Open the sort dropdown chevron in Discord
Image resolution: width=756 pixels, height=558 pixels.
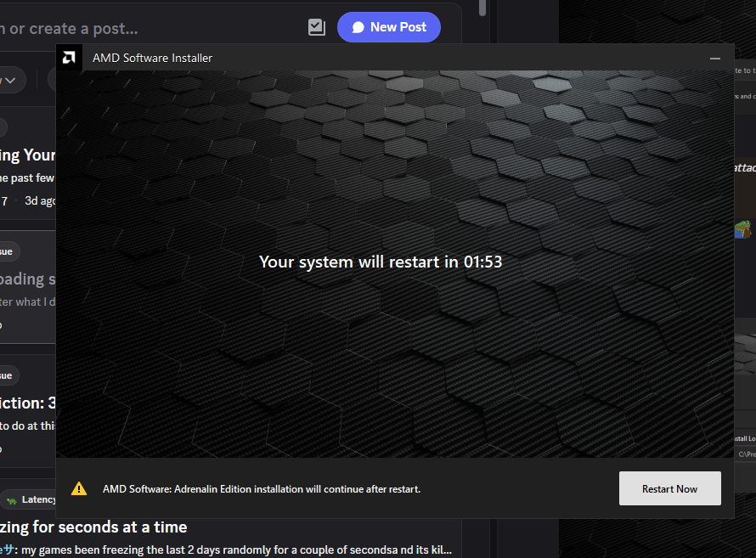[10, 80]
